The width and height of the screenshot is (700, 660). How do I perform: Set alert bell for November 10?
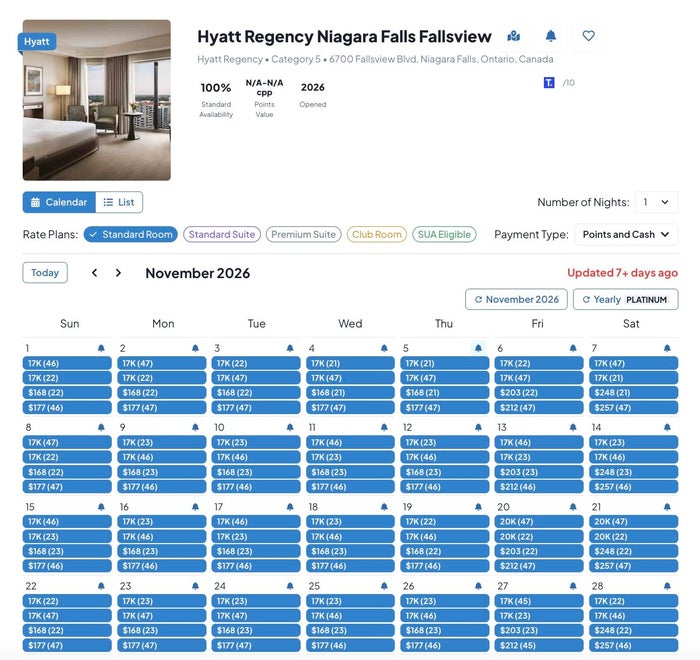pos(290,427)
